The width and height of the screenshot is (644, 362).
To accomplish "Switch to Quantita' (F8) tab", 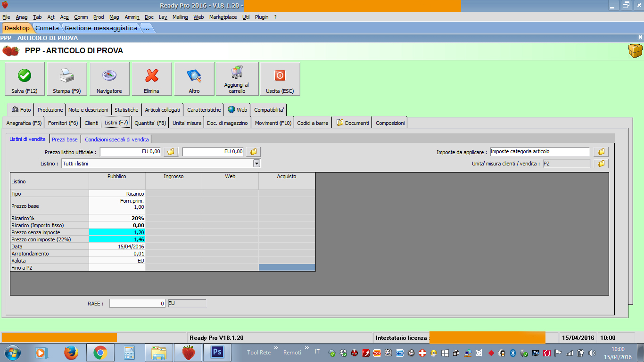I will click(150, 123).
